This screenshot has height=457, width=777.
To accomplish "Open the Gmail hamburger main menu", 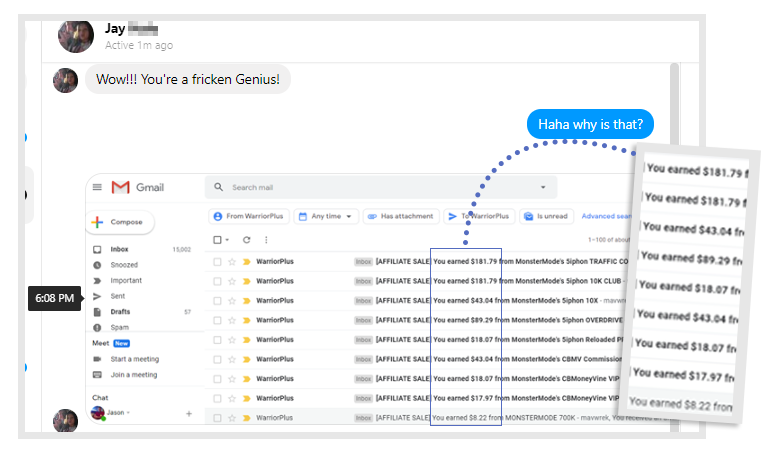I will pyautogui.click(x=97, y=187).
